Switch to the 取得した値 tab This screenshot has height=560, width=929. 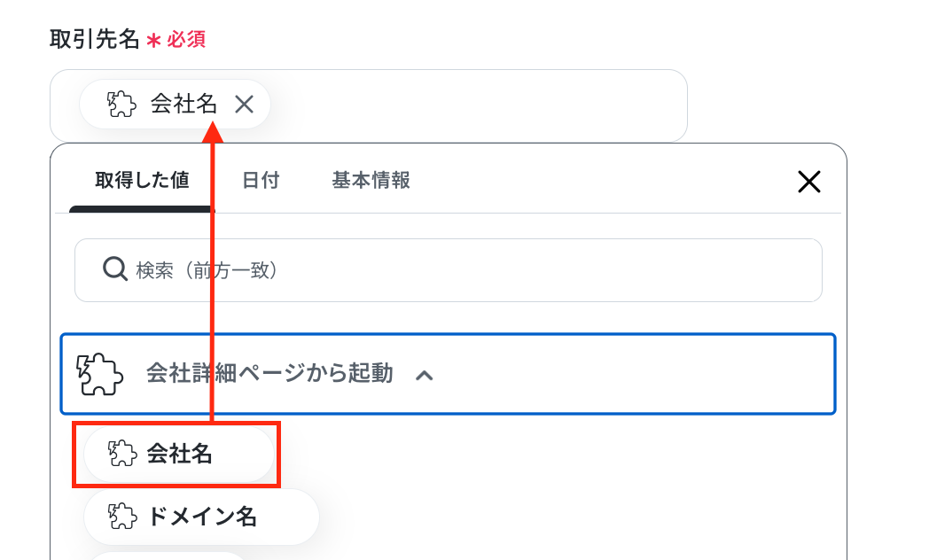point(142,180)
